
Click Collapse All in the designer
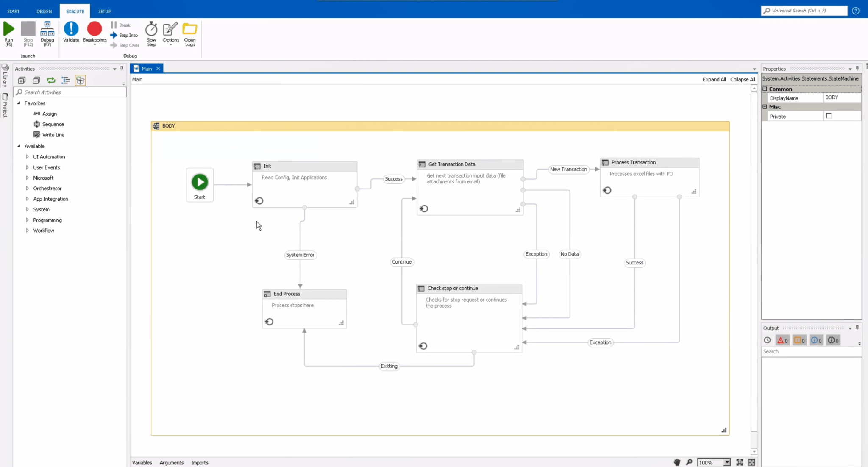point(743,79)
